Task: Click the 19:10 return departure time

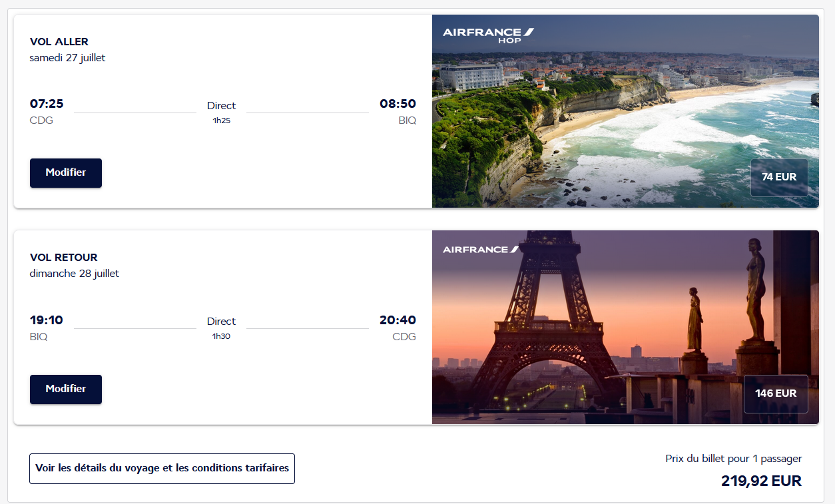Action: click(x=47, y=320)
